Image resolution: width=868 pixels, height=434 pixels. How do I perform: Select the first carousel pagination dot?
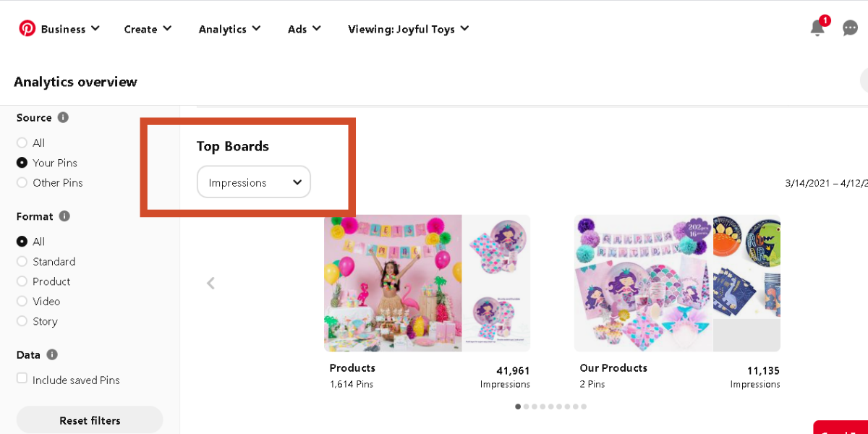point(518,407)
